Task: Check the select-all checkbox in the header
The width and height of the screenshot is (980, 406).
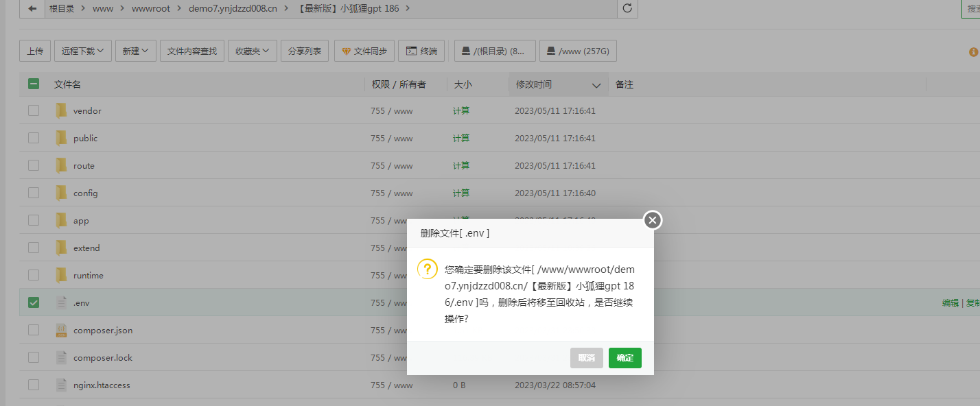Action: [33, 84]
